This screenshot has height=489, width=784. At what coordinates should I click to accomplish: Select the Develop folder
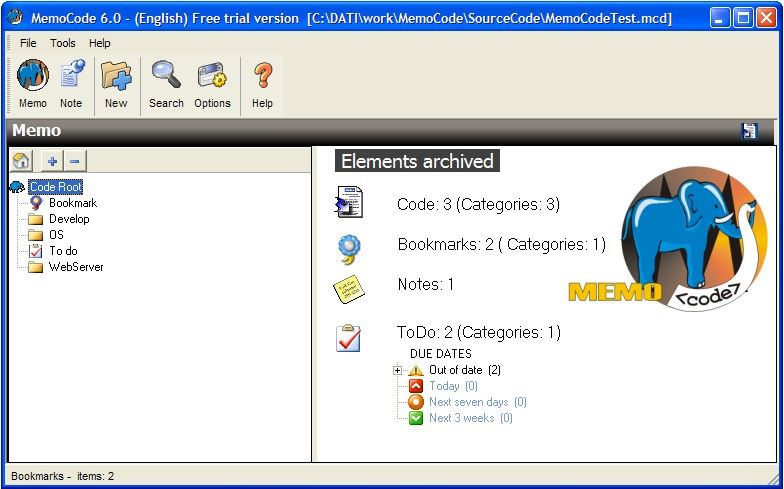coord(69,219)
